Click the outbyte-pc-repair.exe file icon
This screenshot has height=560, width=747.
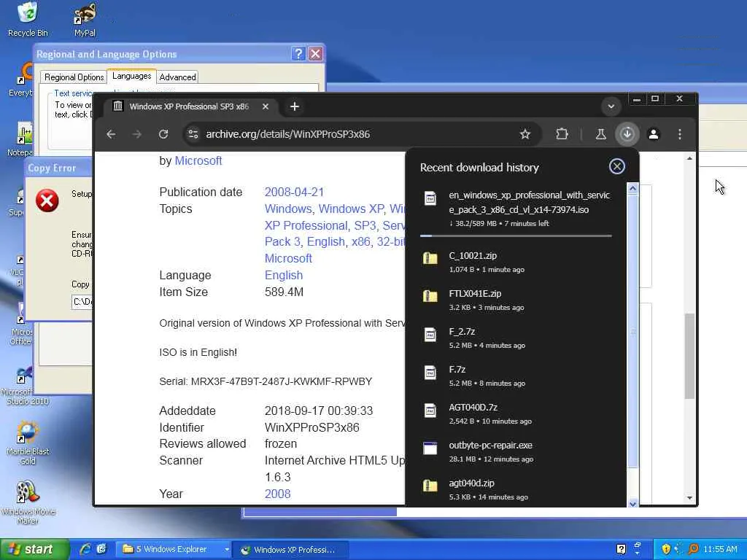[x=430, y=448]
